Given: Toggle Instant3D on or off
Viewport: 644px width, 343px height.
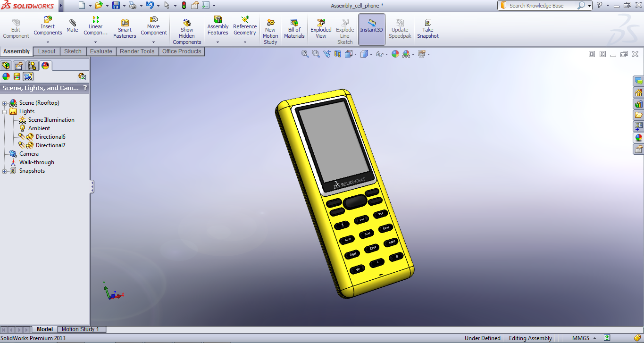Looking at the screenshot, I should 371,28.
